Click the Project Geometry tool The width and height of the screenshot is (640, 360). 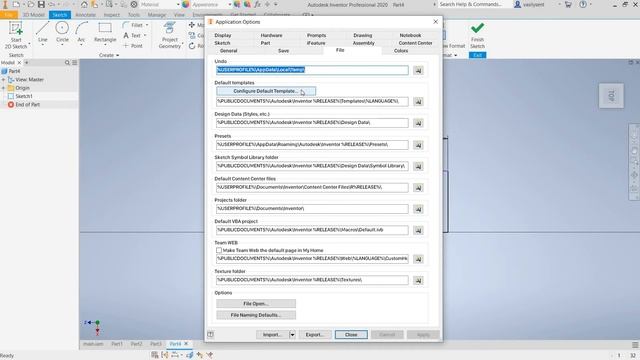169,36
